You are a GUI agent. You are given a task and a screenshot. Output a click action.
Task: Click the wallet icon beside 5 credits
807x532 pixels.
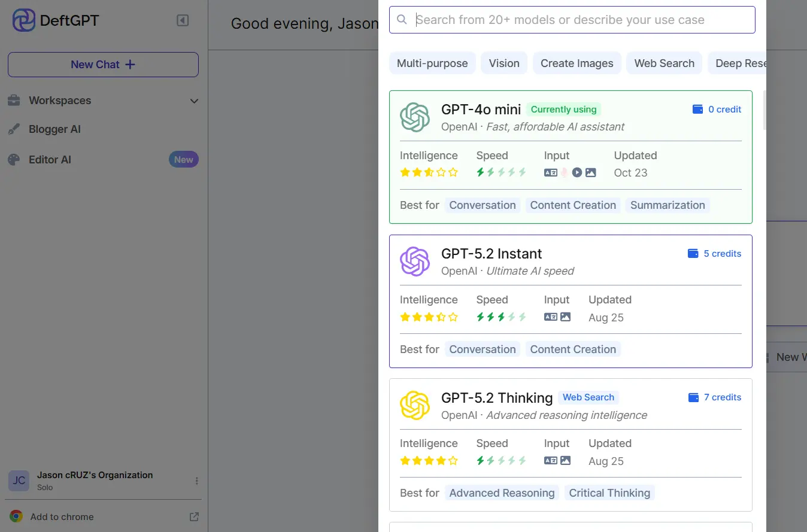693,254
